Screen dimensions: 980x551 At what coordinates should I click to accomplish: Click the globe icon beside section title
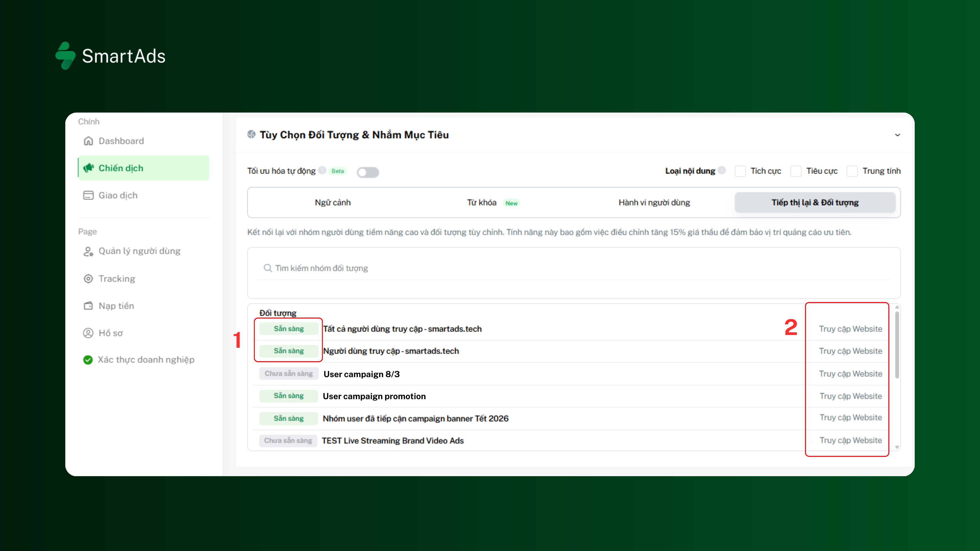click(x=251, y=134)
